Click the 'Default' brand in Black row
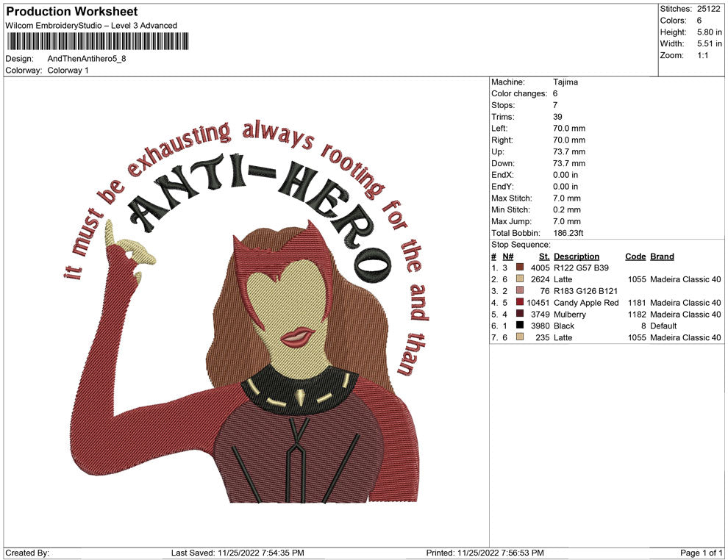Viewport: 728px width, 560px height. click(663, 326)
